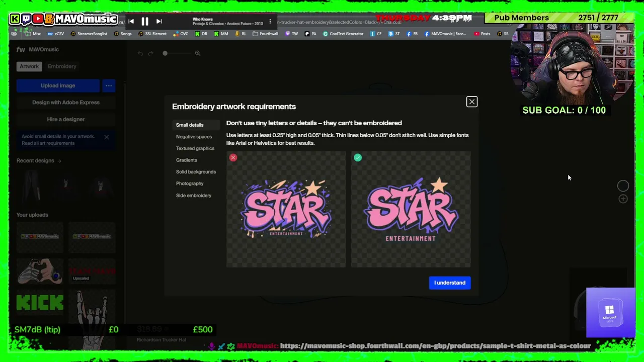Open the Misc bookmarks folder

[33, 34]
